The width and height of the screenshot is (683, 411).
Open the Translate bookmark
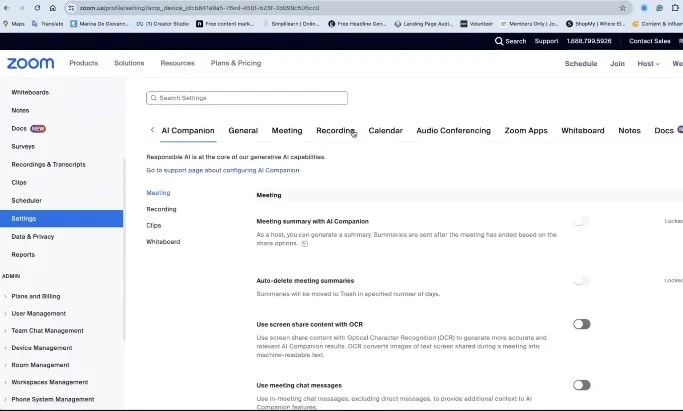click(47, 24)
